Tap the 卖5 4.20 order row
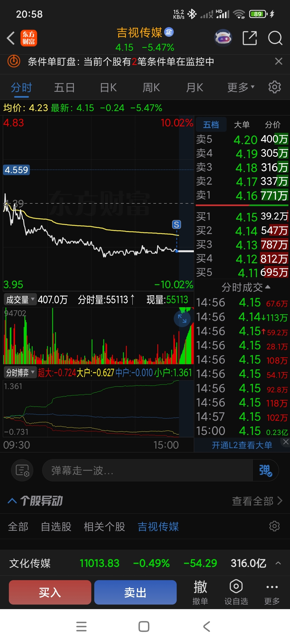Image resolution: width=290 pixels, height=644 pixels. tap(242, 139)
